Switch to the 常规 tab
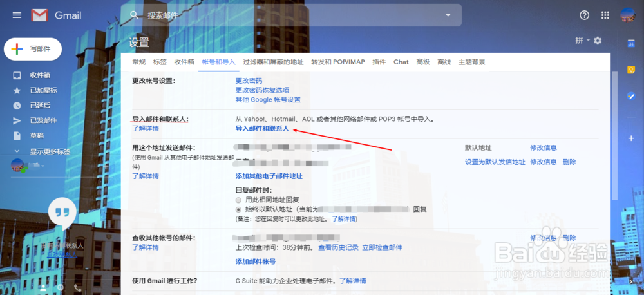The image size is (644, 295). (139, 62)
